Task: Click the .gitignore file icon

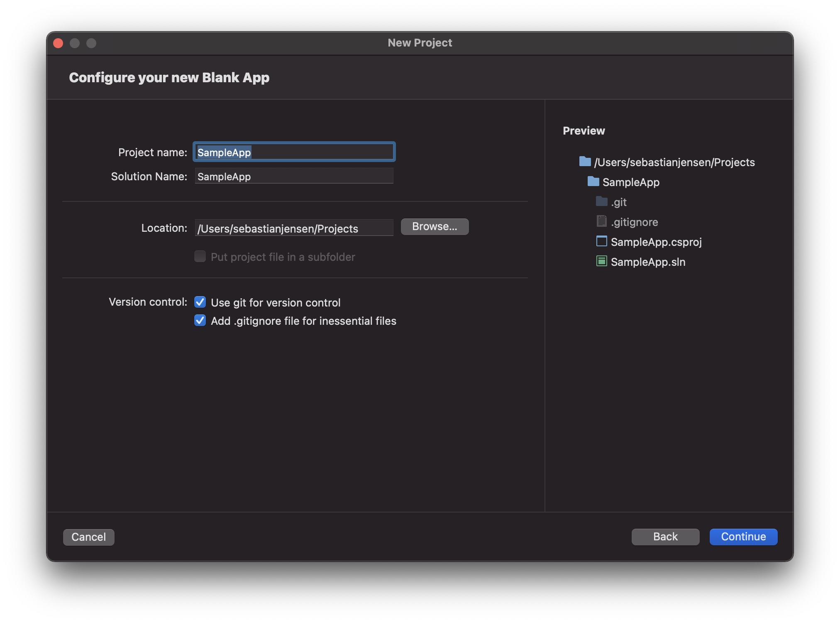Action: (x=601, y=221)
